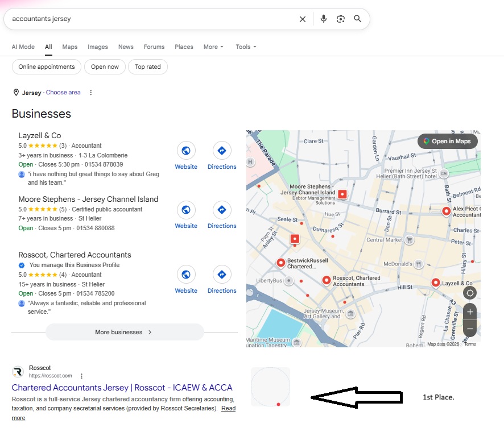Open 'Chartered Accountants Jersey | Rosscot' result title

pos(122,388)
